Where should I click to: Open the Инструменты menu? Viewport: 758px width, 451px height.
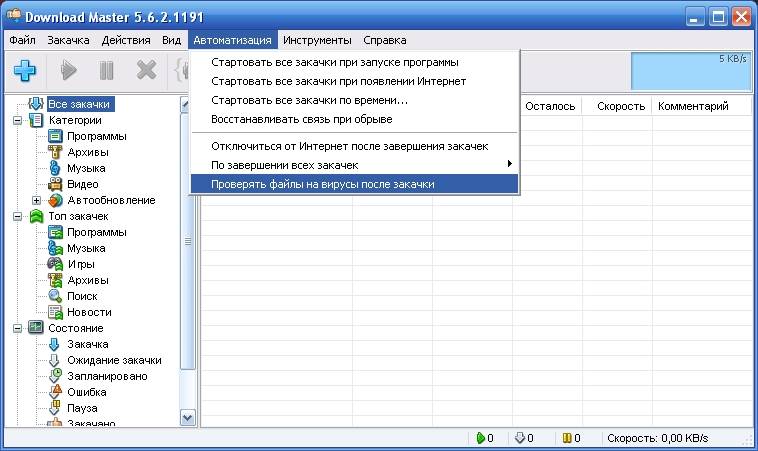[317, 40]
